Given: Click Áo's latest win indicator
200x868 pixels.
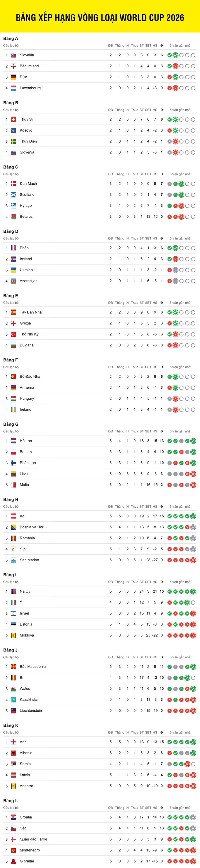Looking at the screenshot, I should click(193, 517).
